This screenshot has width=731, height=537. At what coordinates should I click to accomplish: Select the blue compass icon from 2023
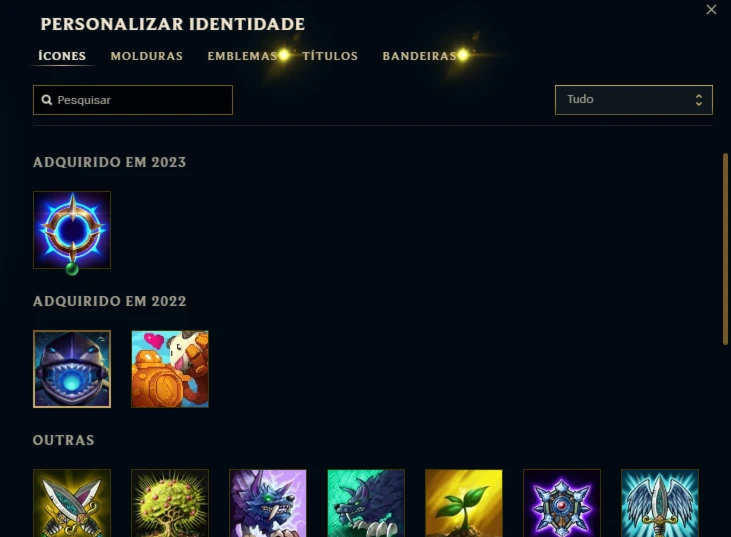pyautogui.click(x=72, y=230)
